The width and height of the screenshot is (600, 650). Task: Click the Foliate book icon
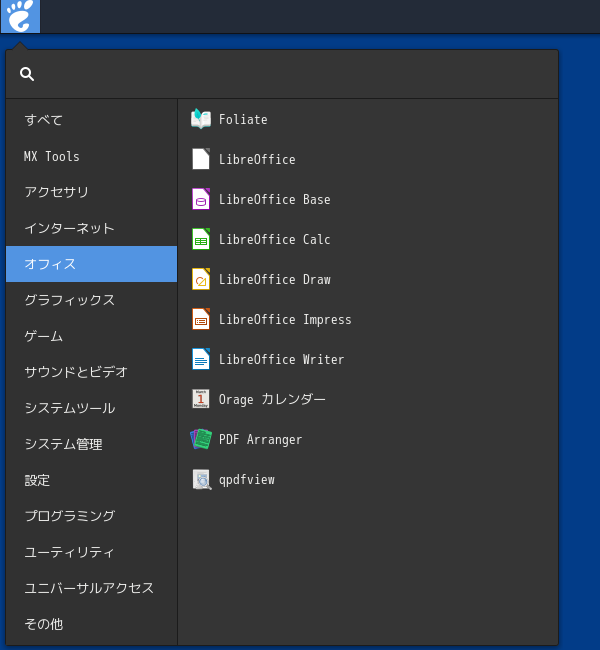[201, 119]
